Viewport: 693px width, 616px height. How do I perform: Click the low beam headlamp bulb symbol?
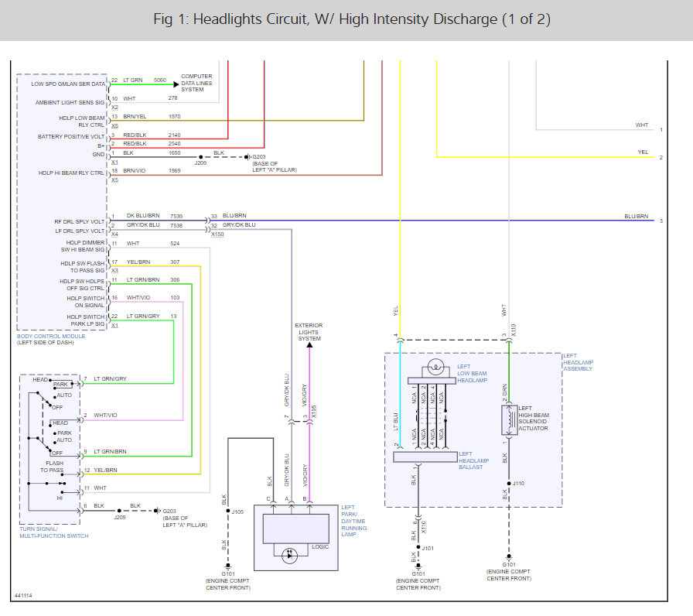click(x=435, y=367)
